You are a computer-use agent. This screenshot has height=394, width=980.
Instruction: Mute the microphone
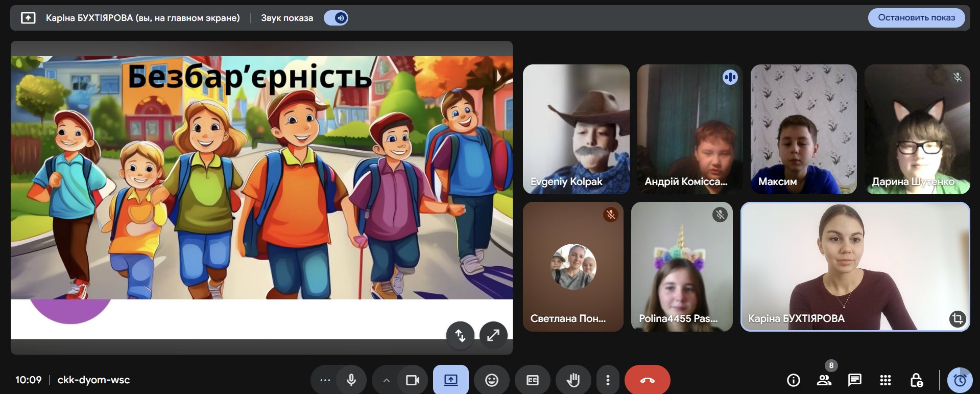click(x=351, y=380)
